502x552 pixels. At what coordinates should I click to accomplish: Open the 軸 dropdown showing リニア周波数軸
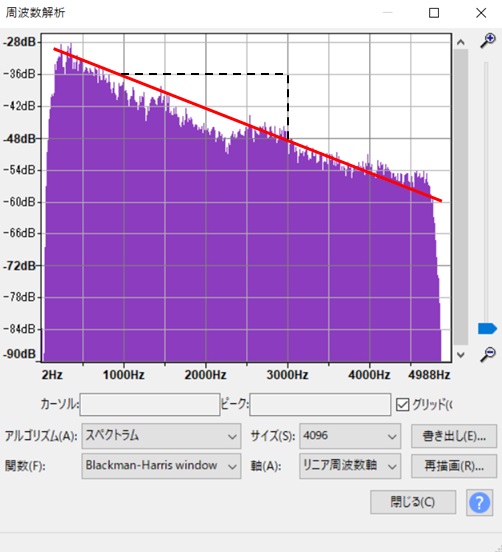pos(350,466)
